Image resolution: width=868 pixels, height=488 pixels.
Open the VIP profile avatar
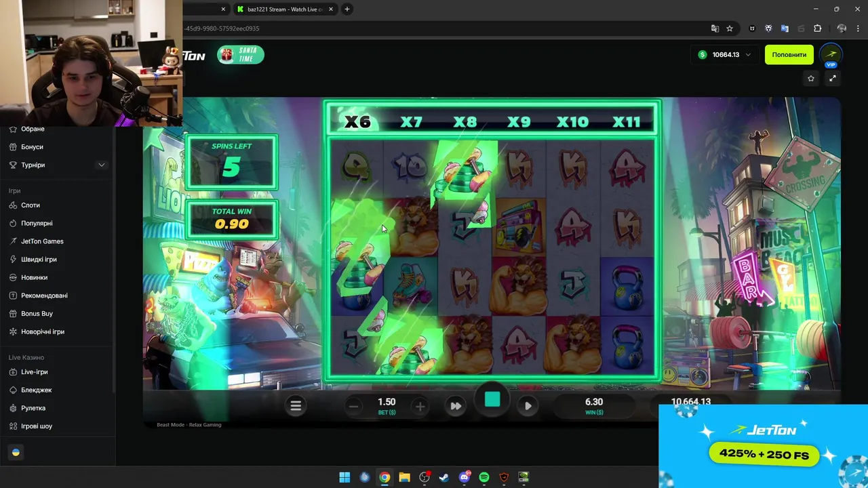pos(831,55)
